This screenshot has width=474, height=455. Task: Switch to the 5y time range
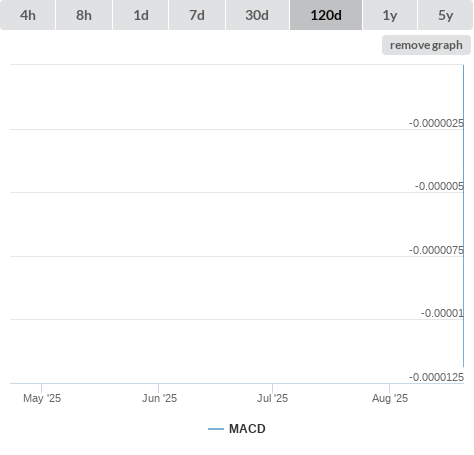446,15
